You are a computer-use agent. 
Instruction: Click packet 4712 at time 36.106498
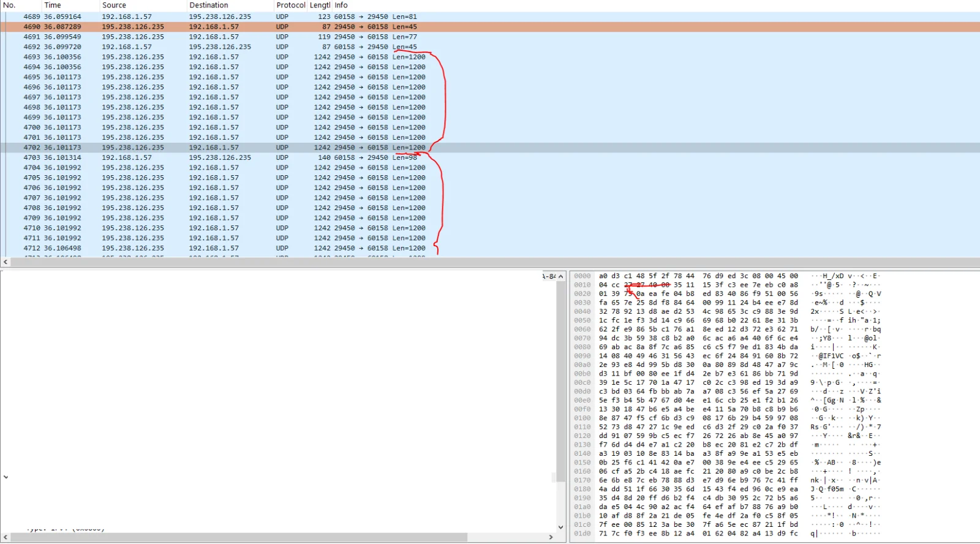pos(245,248)
